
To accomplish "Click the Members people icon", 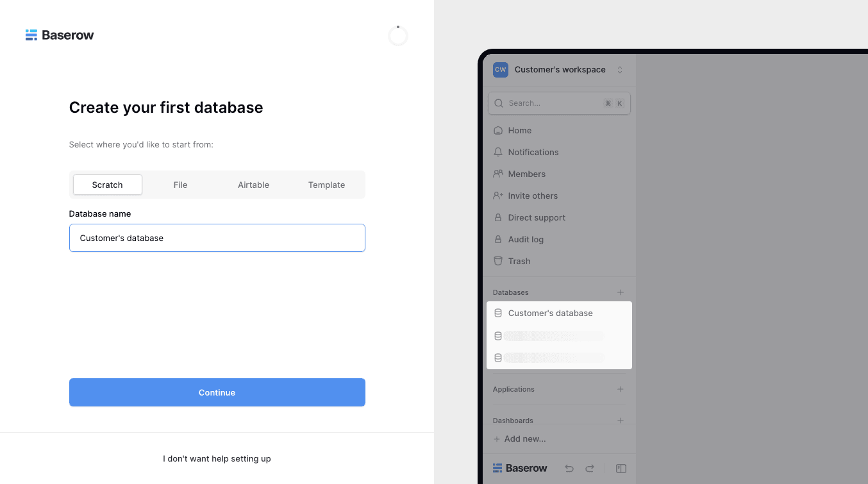I will click(498, 174).
